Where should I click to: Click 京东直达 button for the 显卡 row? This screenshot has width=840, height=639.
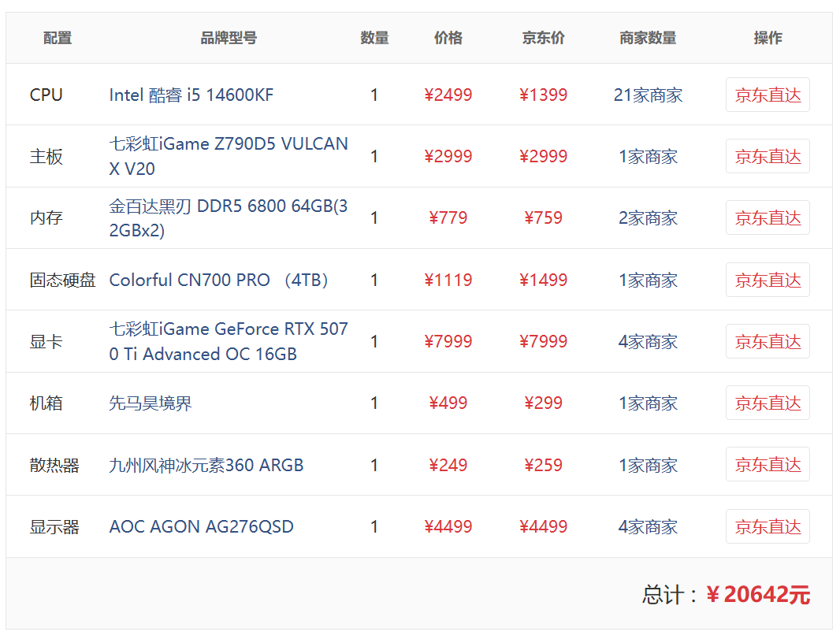tap(768, 341)
